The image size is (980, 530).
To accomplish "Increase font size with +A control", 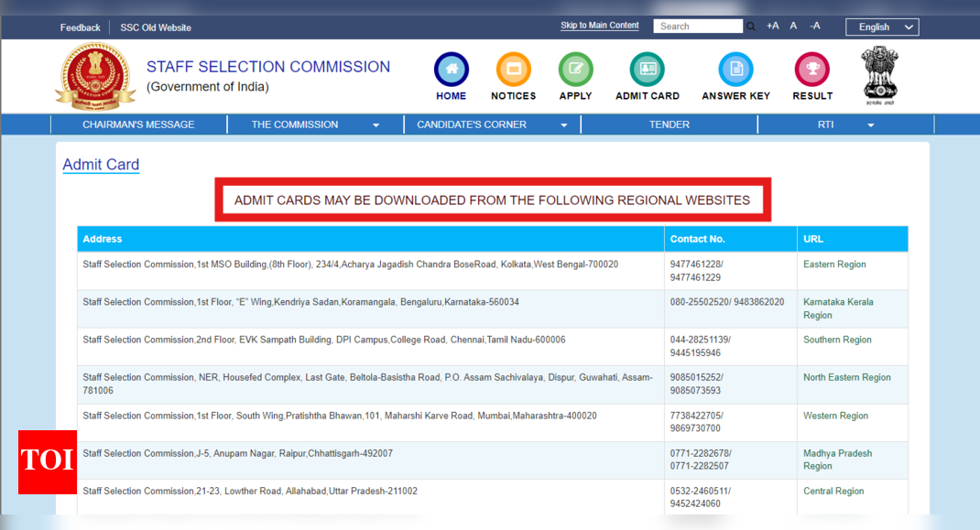I will point(771,26).
